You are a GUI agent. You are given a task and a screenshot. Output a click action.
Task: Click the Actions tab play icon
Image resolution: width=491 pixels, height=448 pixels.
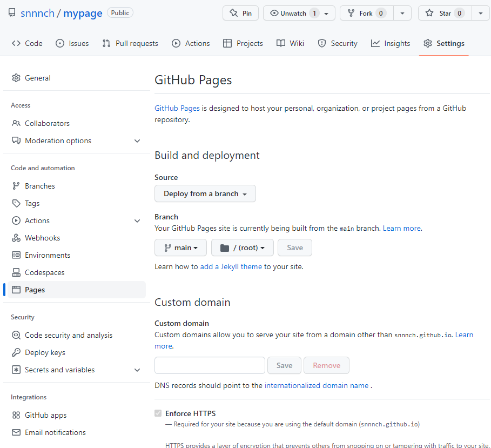coord(176,43)
